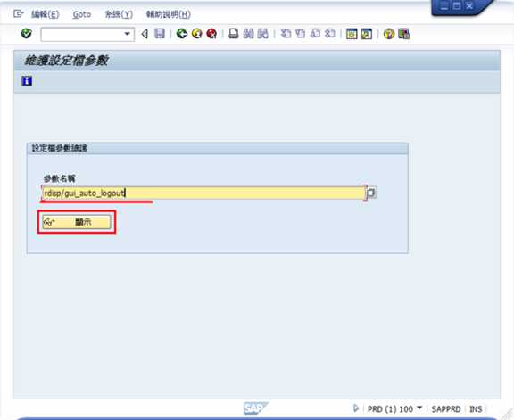Open the command field dropdown arrow

[x=128, y=34]
